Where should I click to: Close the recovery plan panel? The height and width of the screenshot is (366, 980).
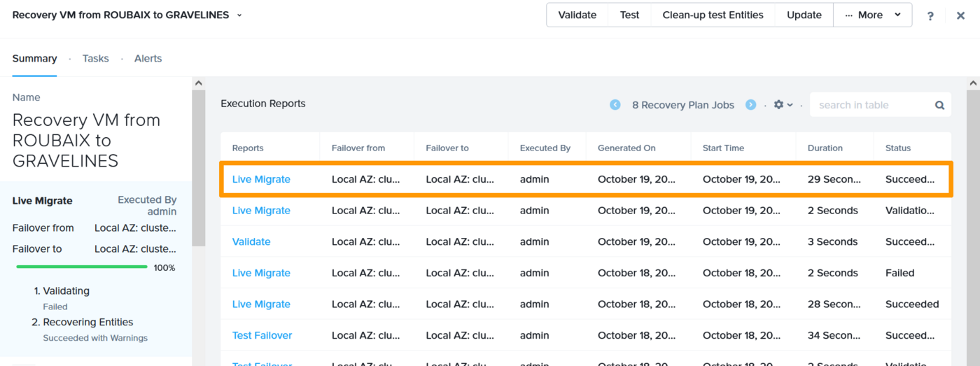tap(960, 15)
